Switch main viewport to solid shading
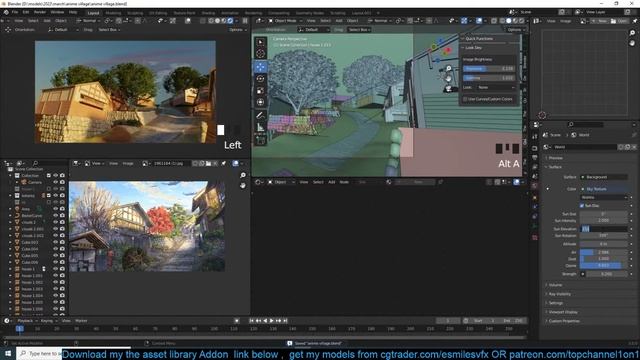640x360 pixels. pyautogui.click(x=508, y=20)
